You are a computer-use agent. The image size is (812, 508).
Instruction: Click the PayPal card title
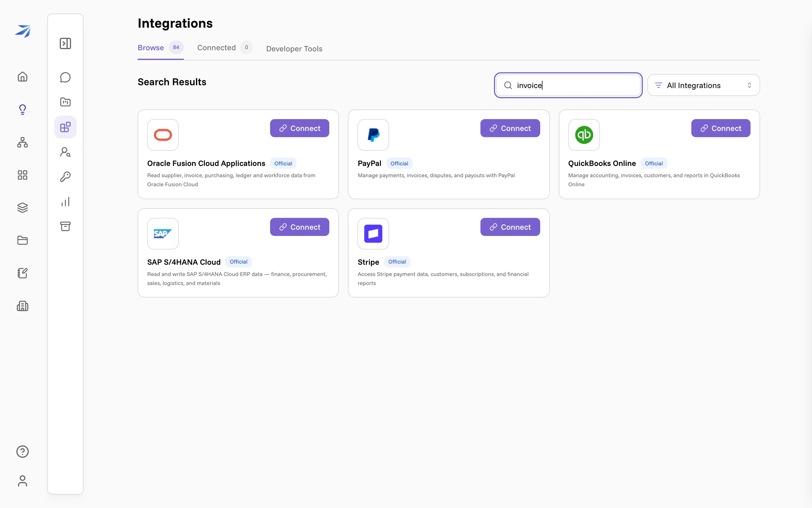point(369,163)
